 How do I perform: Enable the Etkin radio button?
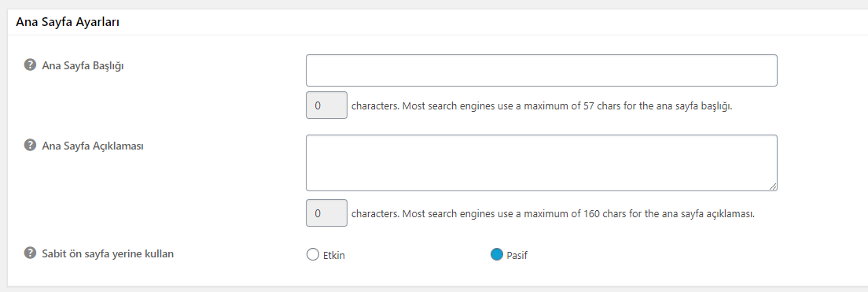312,255
